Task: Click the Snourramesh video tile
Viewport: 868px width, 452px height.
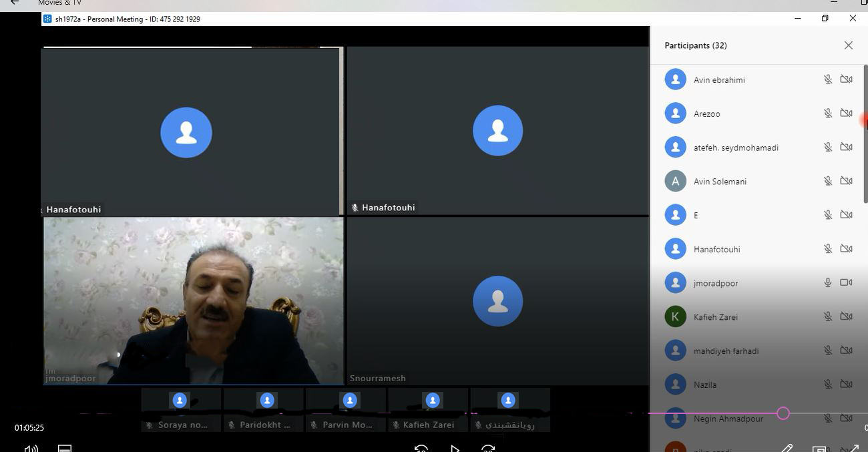Action: [497, 300]
